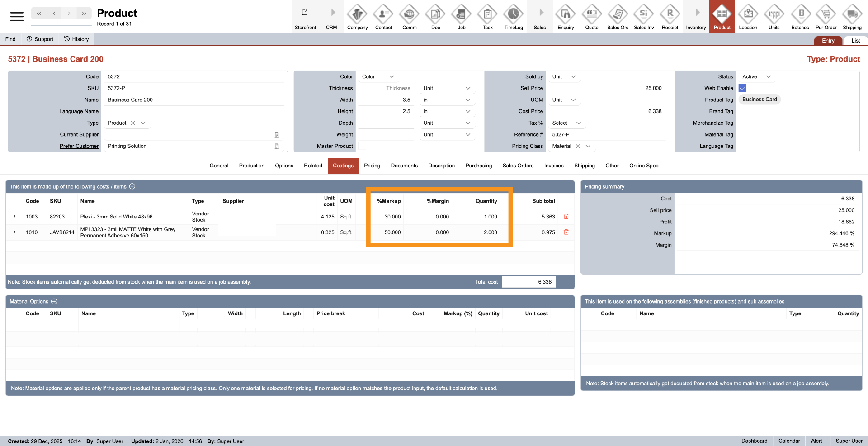Uncheck the Web Enable checkbox
Screen dimensions: 868x446
click(x=742, y=88)
